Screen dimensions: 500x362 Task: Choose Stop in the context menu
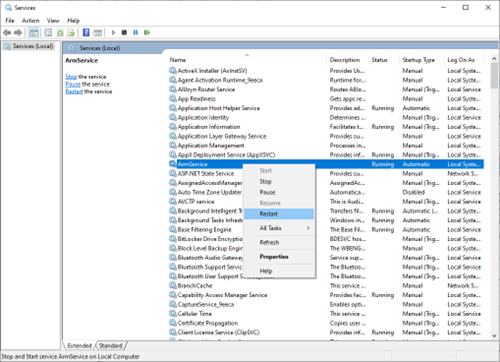[x=279, y=182]
